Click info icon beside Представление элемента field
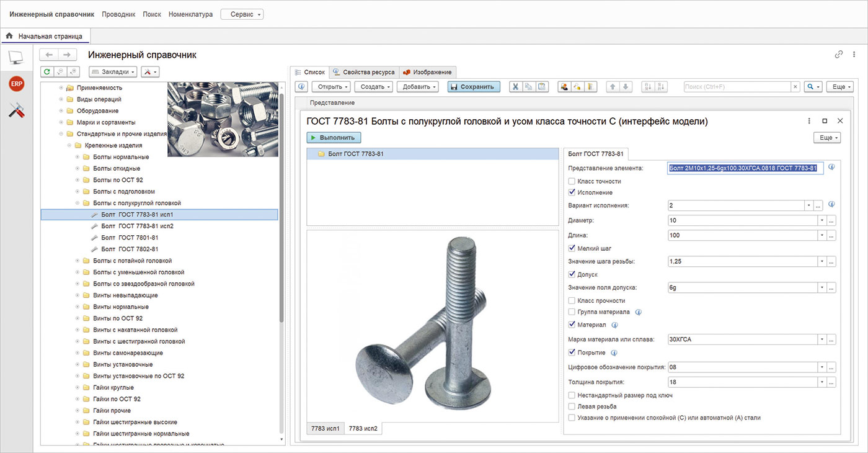The height and width of the screenshot is (453, 868). pos(831,167)
